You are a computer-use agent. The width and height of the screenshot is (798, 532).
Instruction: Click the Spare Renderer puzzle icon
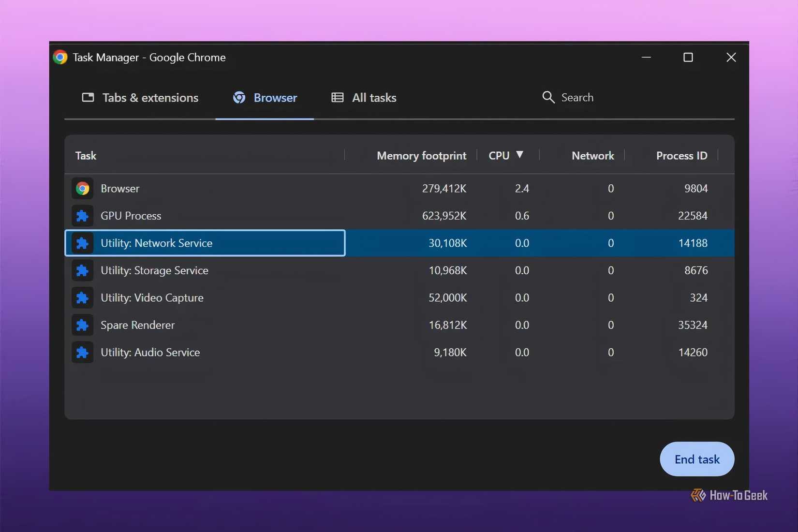tap(83, 325)
